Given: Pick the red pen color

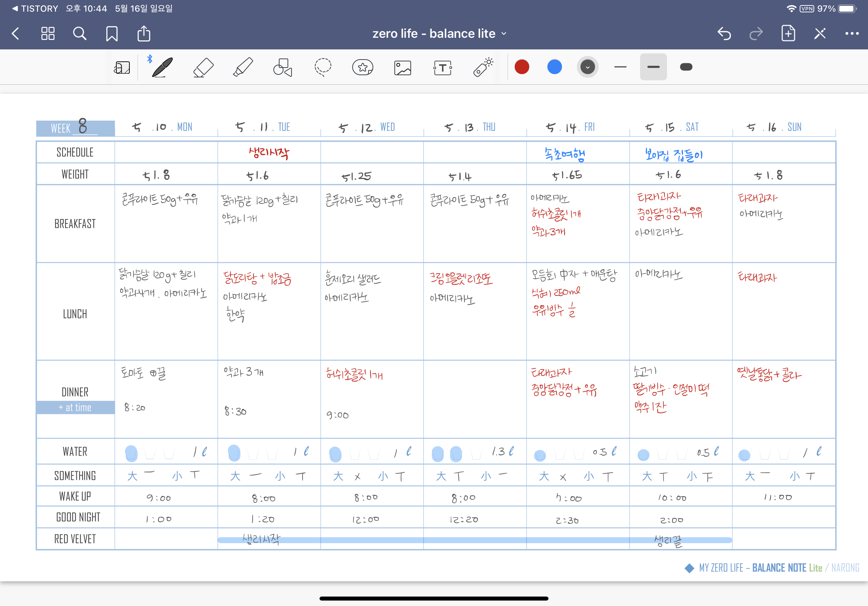Looking at the screenshot, I should (x=522, y=67).
